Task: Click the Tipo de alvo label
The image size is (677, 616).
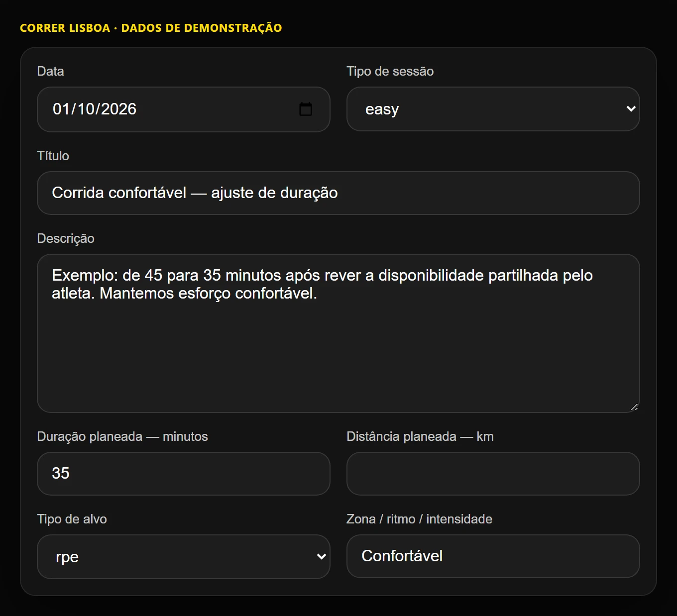Action: tap(72, 519)
